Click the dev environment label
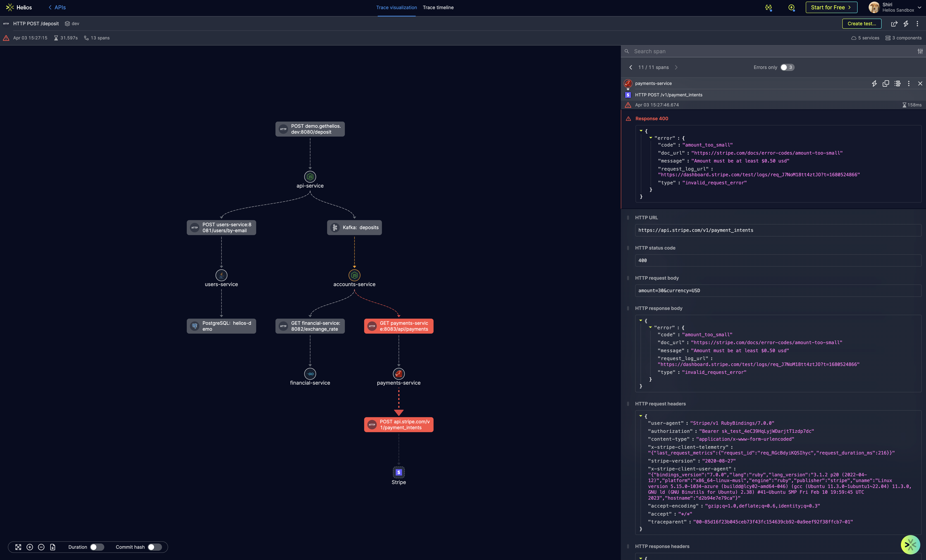The width and height of the screenshot is (926, 560). tap(72, 24)
